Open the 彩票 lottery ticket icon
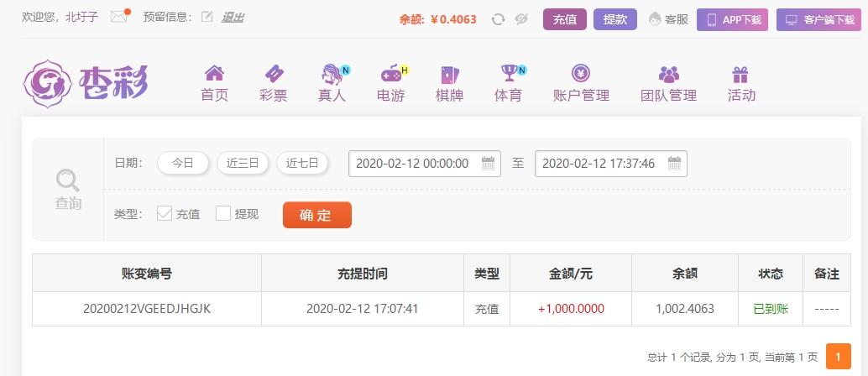This screenshot has width=868, height=376. pos(274,73)
